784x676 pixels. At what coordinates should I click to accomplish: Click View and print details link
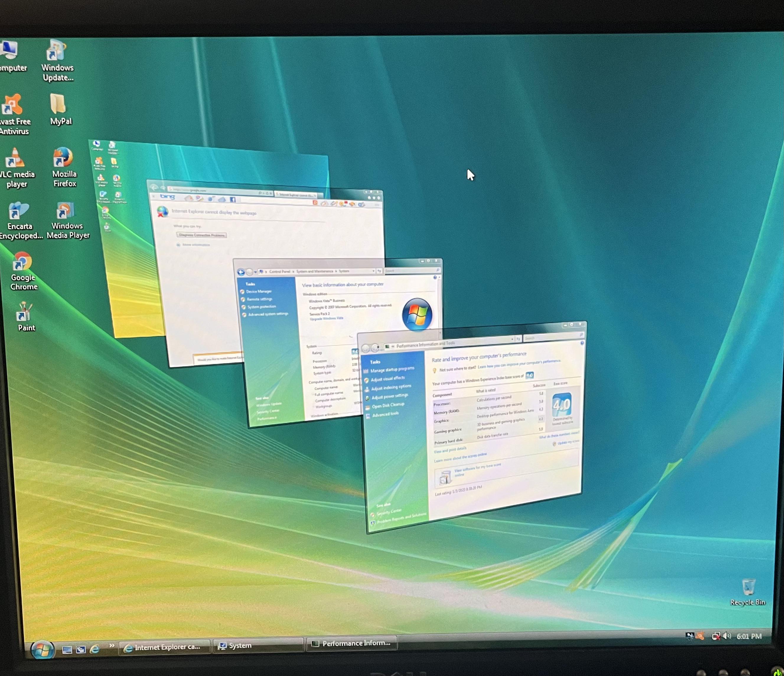coord(450,450)
